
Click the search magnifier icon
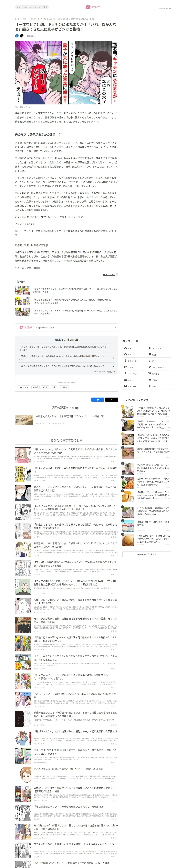(46, 7)
